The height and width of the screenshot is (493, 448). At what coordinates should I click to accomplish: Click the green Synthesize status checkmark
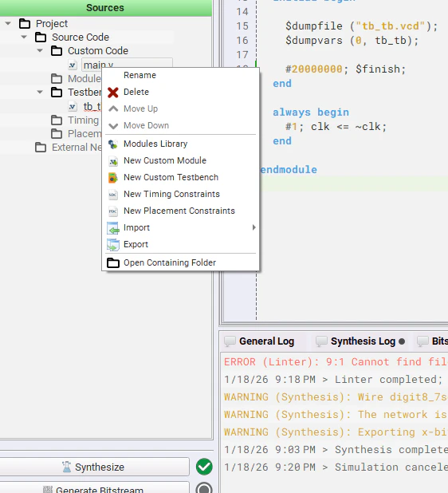coord(204,467)
